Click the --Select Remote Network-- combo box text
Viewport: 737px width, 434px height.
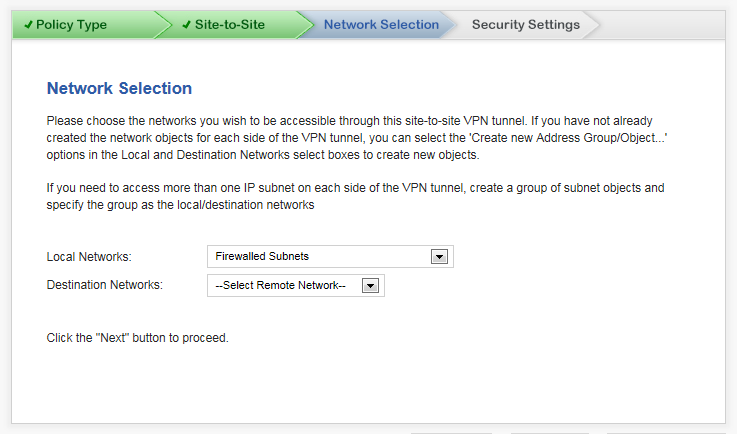point(280,285)
